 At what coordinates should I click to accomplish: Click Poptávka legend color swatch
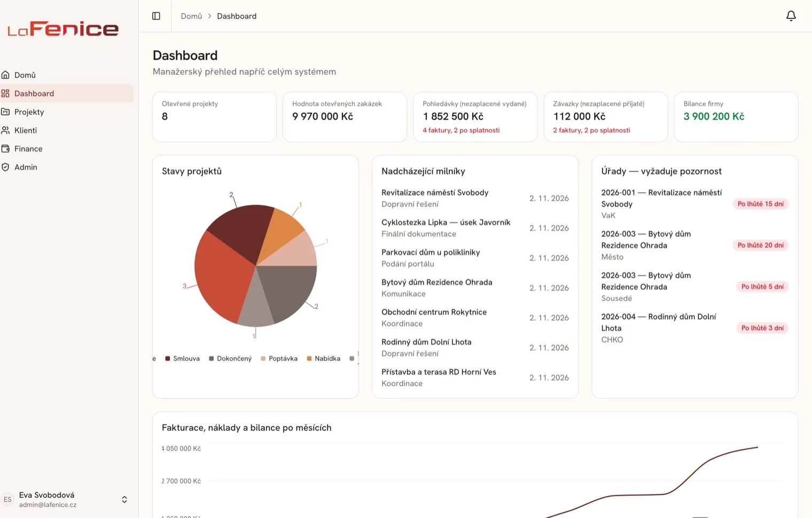tap(263, 358)
